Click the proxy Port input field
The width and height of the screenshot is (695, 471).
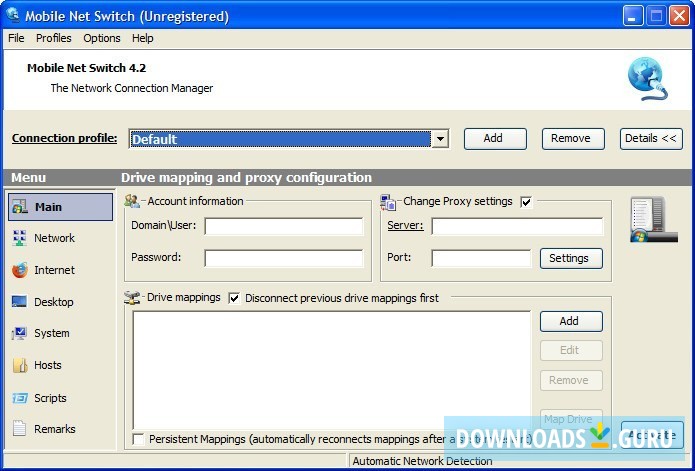[x=481, y=258]
